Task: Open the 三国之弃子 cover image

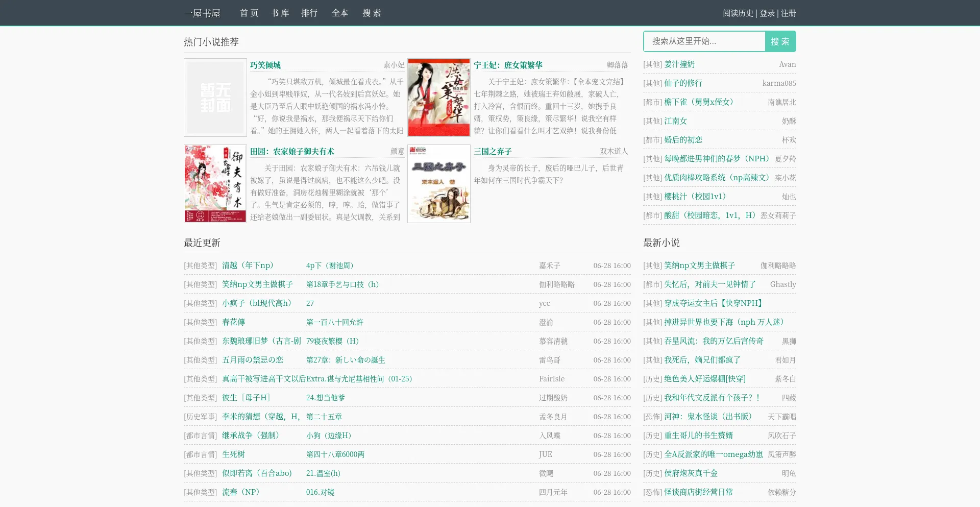Action: (x=439, y=184)
